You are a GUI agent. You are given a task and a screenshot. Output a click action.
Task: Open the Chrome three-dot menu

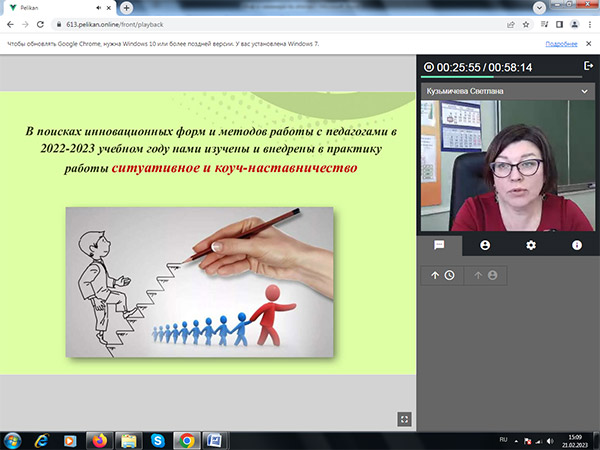(590, 24)
